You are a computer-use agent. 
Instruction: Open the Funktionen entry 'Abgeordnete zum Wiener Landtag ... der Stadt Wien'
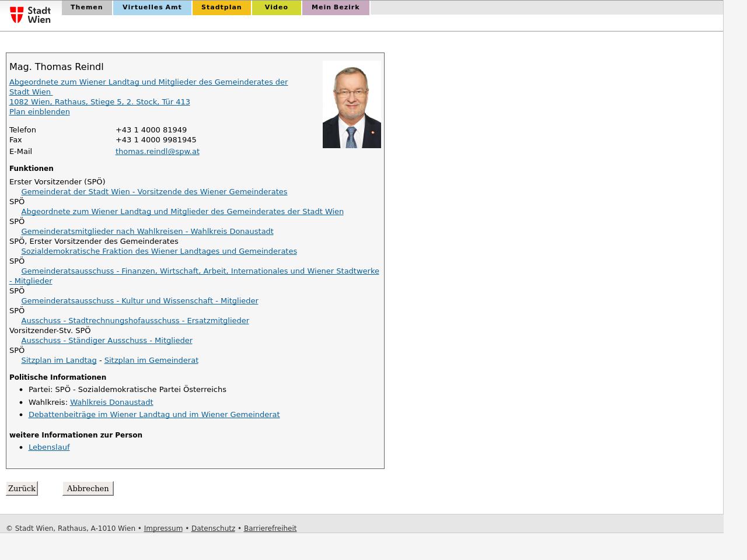(x=182, y=211)
